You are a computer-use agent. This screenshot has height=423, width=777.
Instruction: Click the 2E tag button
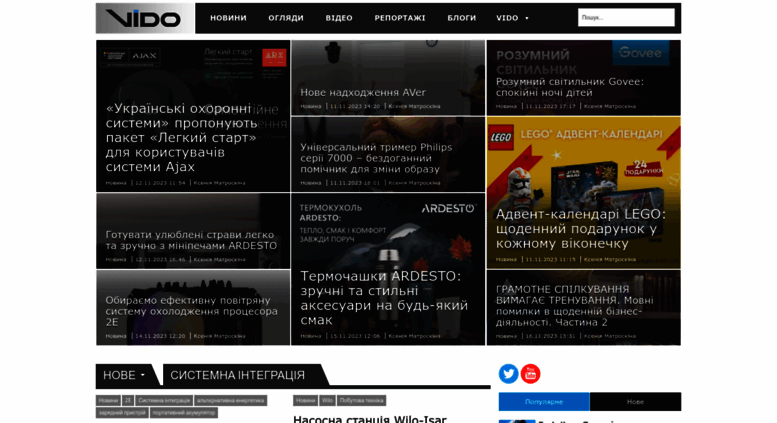128,400
